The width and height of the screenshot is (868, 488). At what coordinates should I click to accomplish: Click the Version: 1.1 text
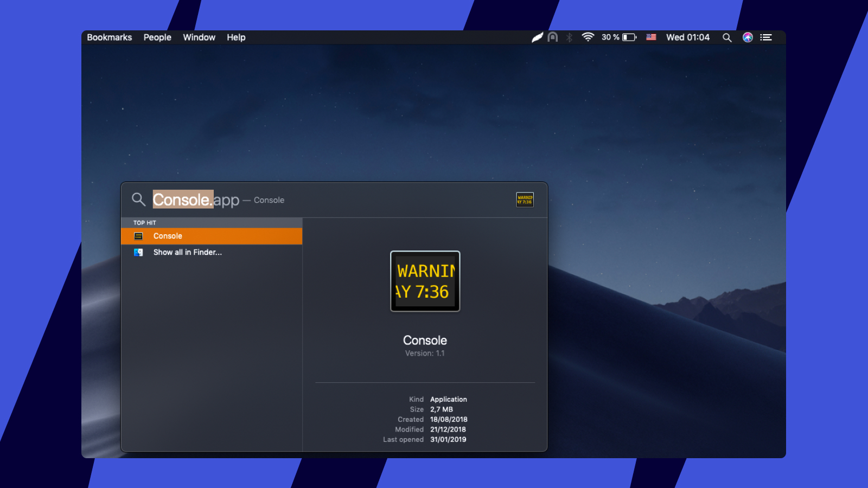425,353
